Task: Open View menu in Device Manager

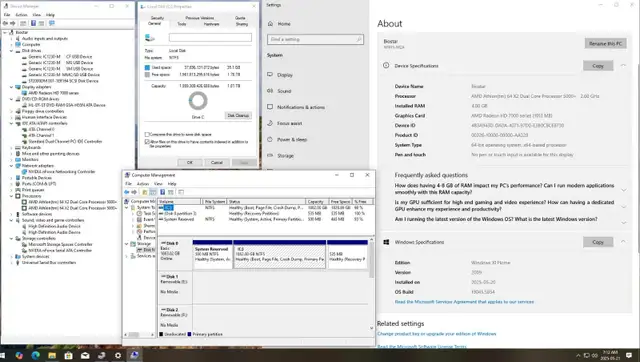Action: pos(36,15)
